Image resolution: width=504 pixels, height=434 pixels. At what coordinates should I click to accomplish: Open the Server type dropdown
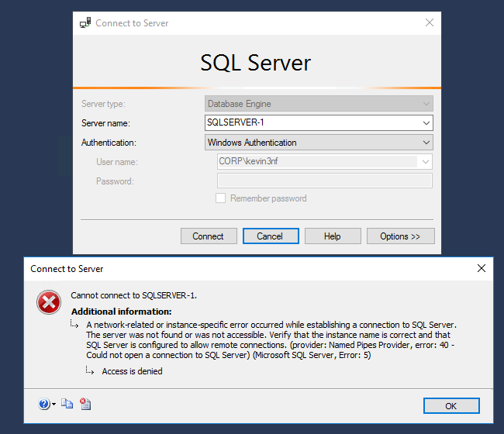tap(319, 104)
